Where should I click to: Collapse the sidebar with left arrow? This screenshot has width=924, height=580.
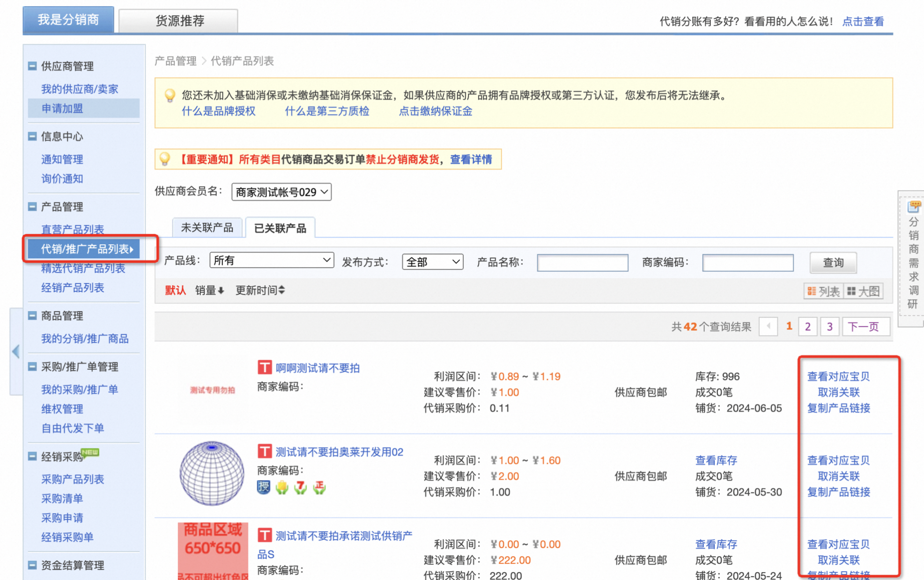click(16, 351)
